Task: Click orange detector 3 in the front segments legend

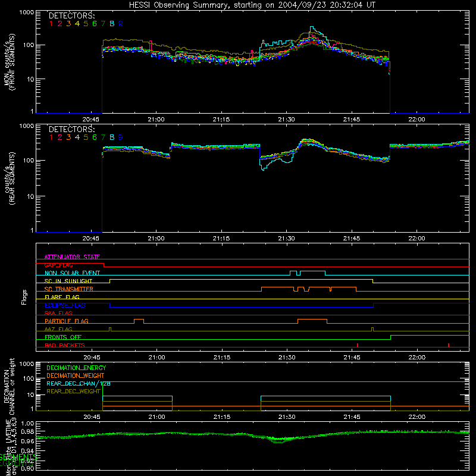Action: coord(68,23)
